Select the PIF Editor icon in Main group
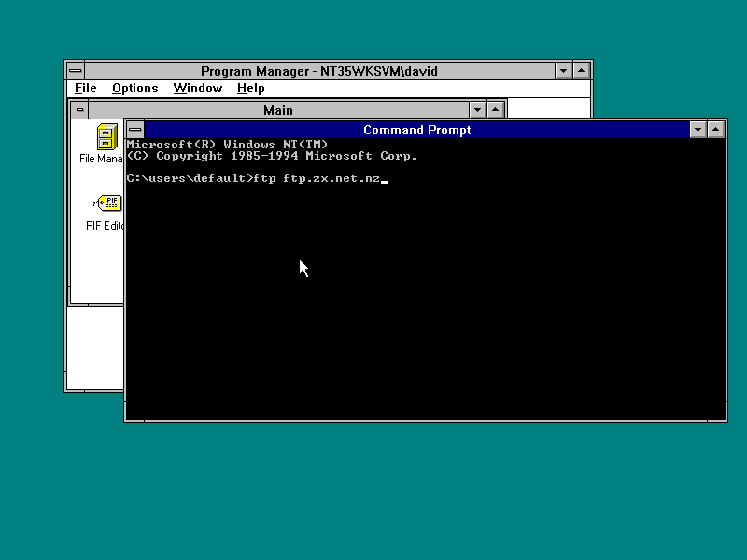Image resolution: width=747 pixels, height=560 pixels. tap(107, 203)
